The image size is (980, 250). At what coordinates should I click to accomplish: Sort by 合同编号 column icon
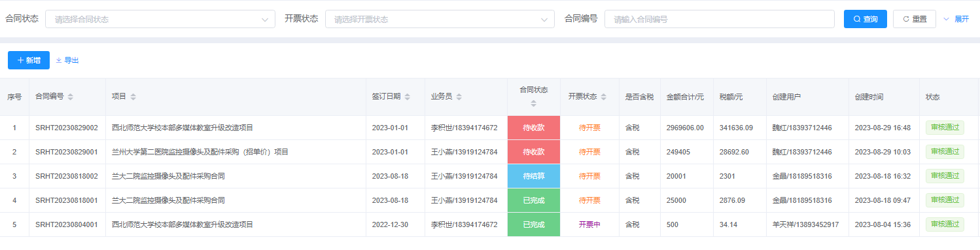click(71, 97)
